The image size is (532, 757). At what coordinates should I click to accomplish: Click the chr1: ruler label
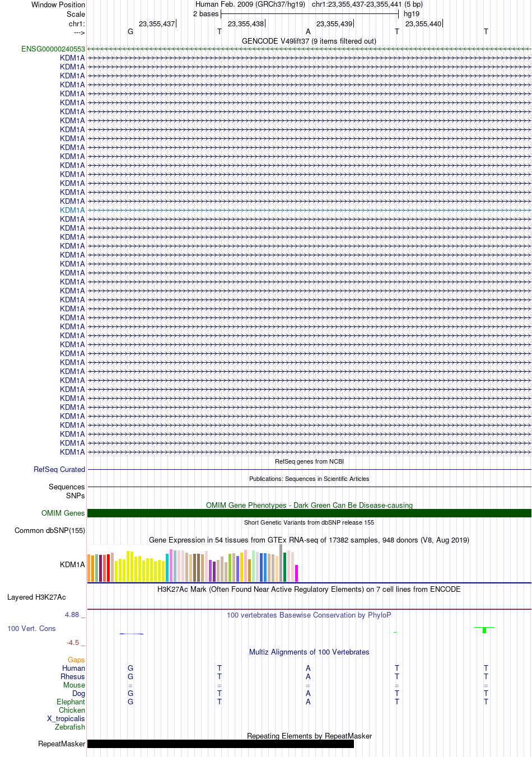(x=77, y=24)
